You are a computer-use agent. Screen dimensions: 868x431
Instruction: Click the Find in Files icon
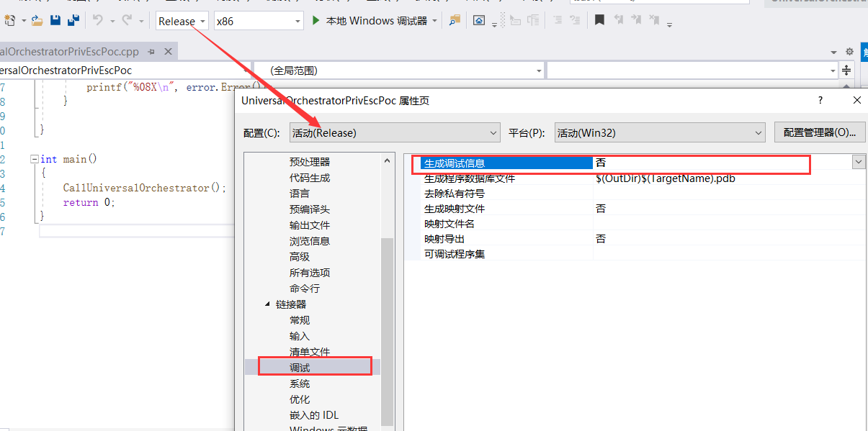tap(455, 21)
